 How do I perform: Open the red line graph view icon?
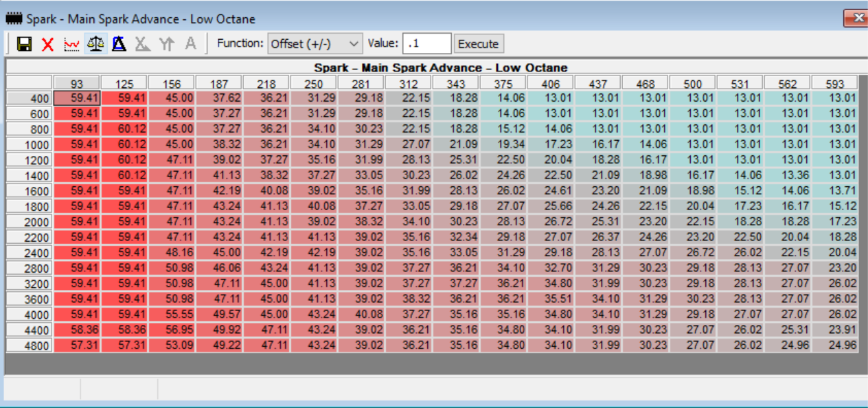(x=71, y=44)
